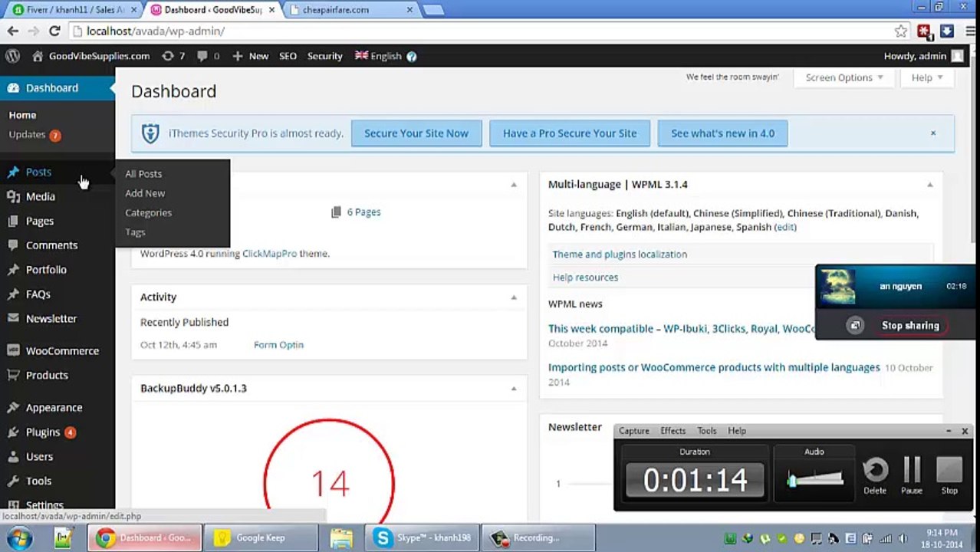The image size is (980, 552).
Task: Collapse the Multi-language WPML widget
Action: point(929,185)
